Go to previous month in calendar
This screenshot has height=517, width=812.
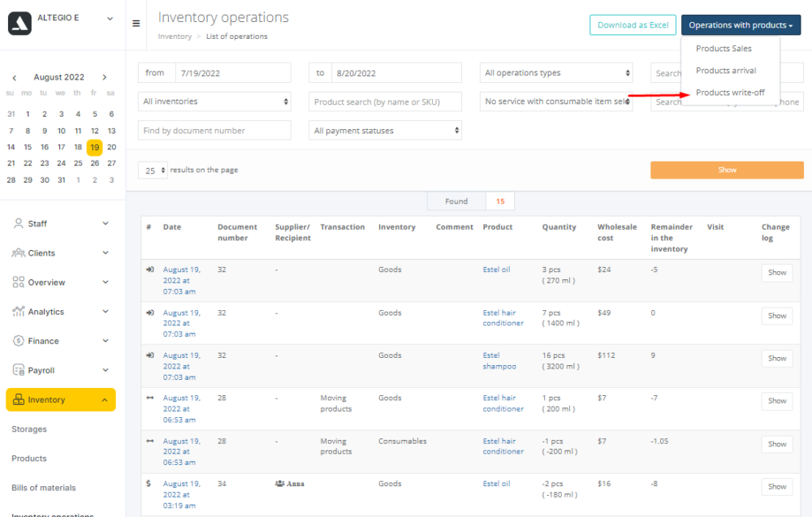point(15,78)
